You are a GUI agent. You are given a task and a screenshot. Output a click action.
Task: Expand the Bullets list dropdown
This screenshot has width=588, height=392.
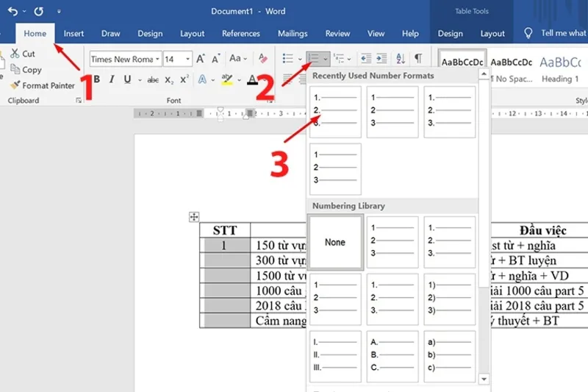300,59
